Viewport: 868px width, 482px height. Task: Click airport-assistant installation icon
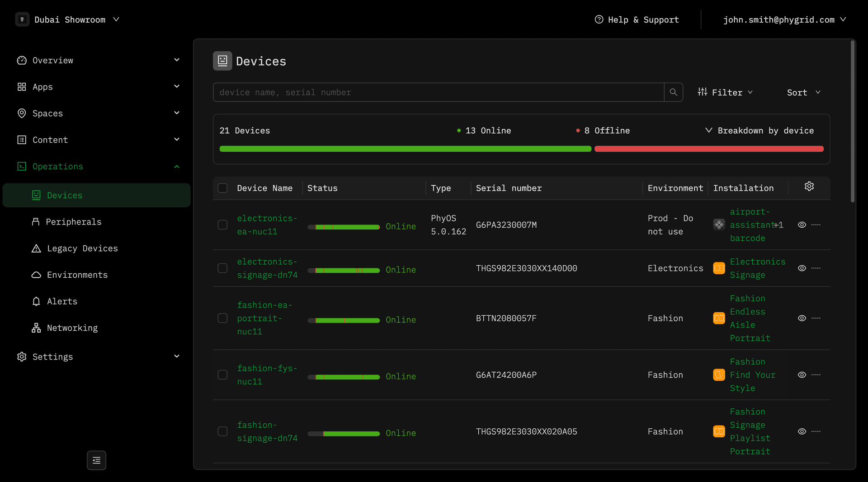click(719, 225)
